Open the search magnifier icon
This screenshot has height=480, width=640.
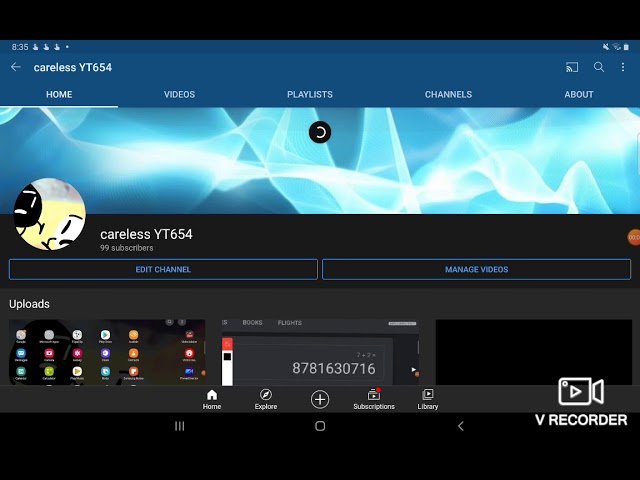[599, 67]
